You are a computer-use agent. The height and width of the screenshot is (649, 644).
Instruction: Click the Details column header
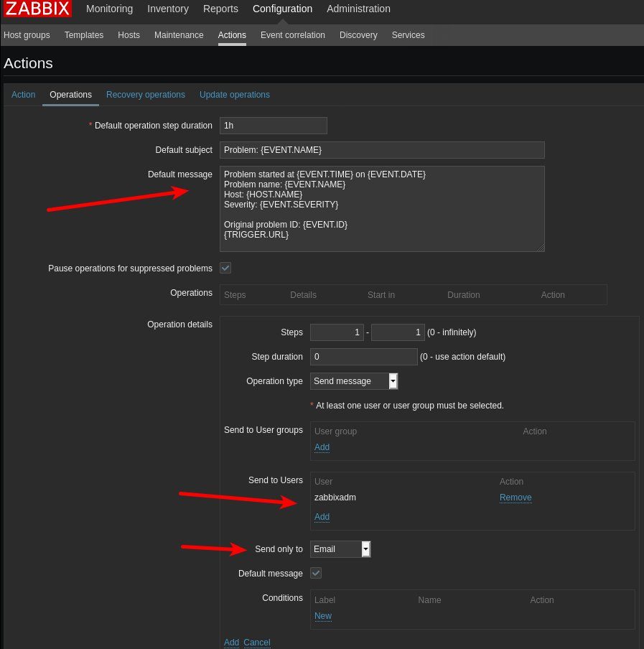click(303, 294)
